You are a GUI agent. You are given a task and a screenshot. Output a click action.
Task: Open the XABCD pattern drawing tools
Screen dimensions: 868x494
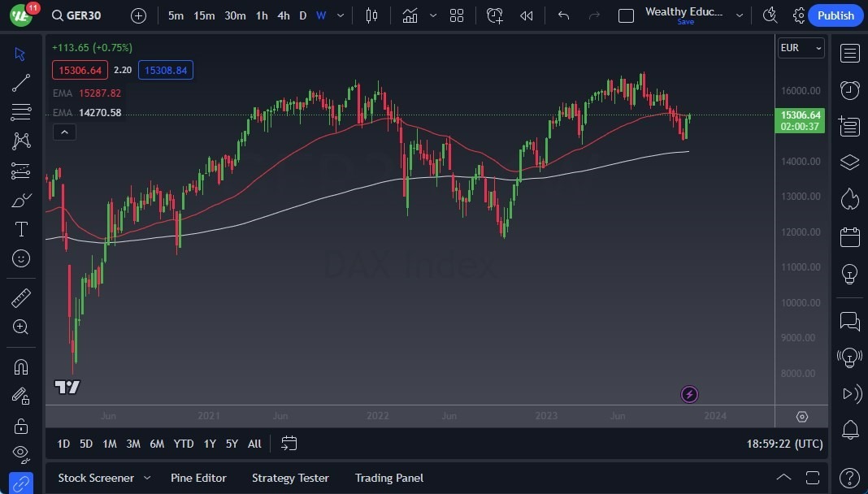21,141
